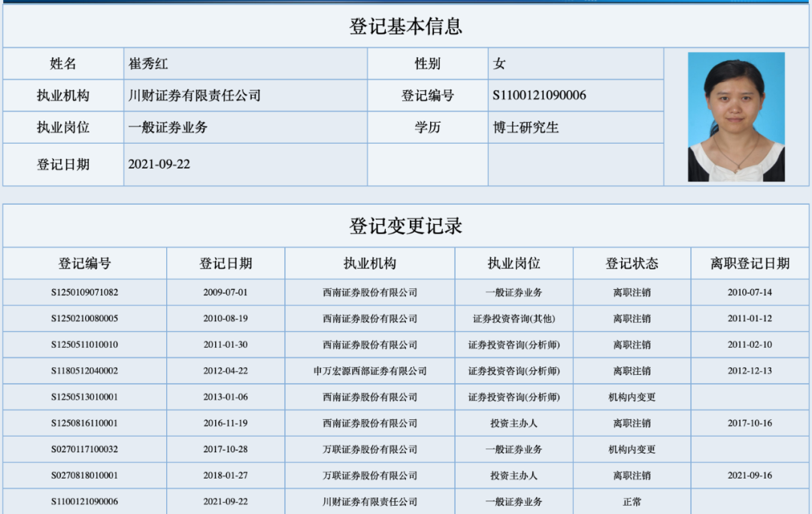This screenshot has width=812, height=514.
Task: Click the 2012-12-13 departure date
Action: 750,371
